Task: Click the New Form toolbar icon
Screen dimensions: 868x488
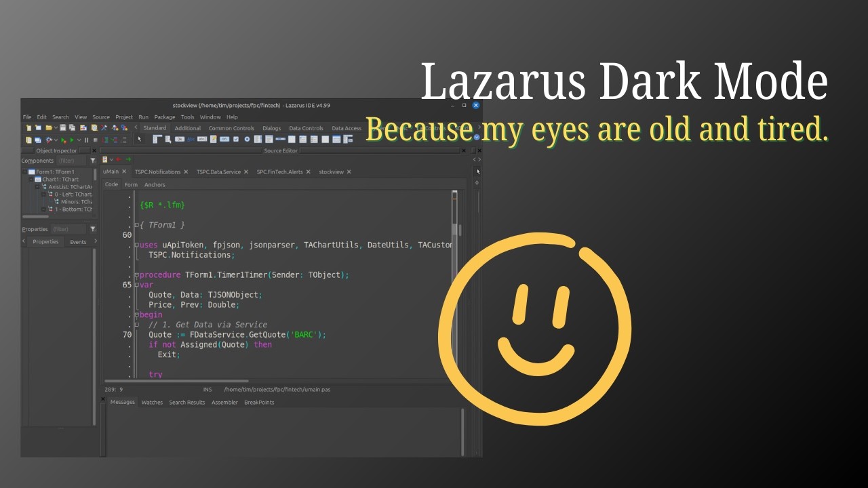Action: 39,127
